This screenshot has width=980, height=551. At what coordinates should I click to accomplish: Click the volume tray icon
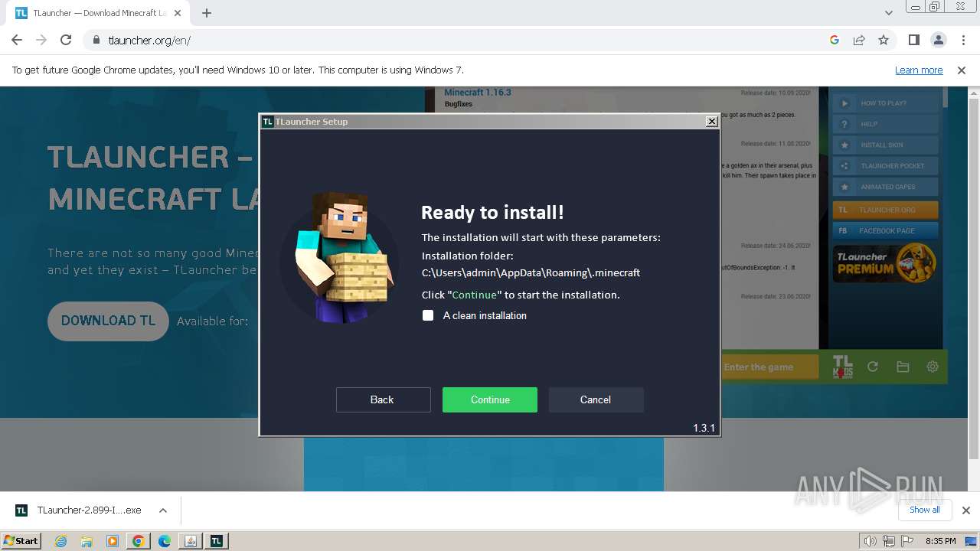click(x=871, y=541)
